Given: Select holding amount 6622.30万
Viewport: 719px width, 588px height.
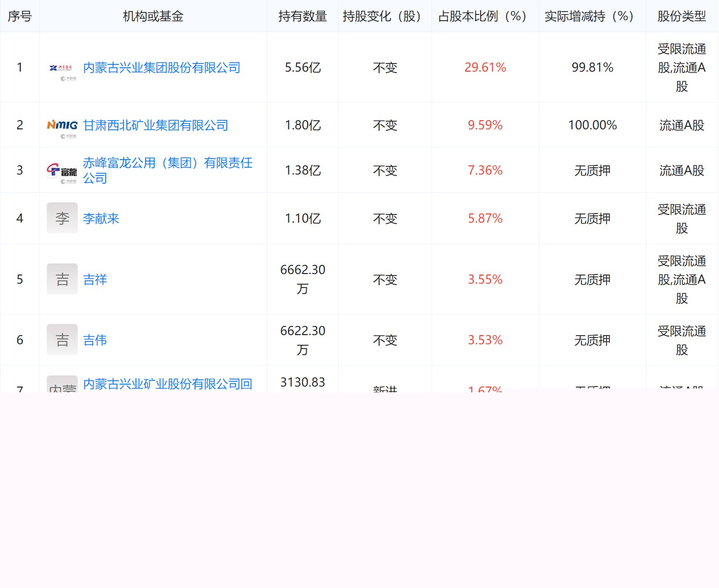Looking at the screenshot, I should point(303,340).
